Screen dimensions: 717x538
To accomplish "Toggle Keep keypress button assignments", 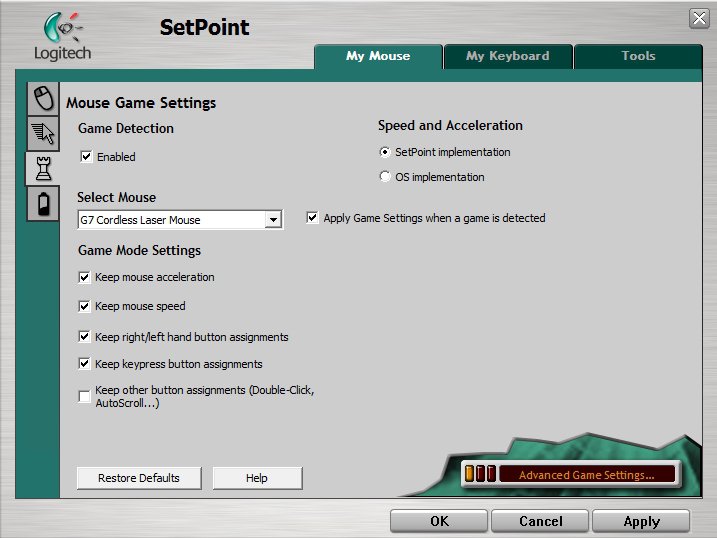I will click(x=85, y=364).
